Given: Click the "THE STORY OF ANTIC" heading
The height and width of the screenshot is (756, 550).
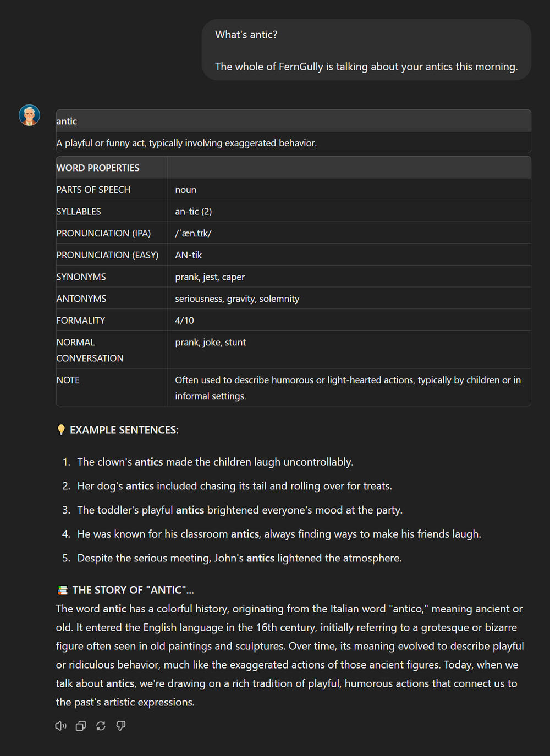Looking at the screenshot, I should pos(133,590).
